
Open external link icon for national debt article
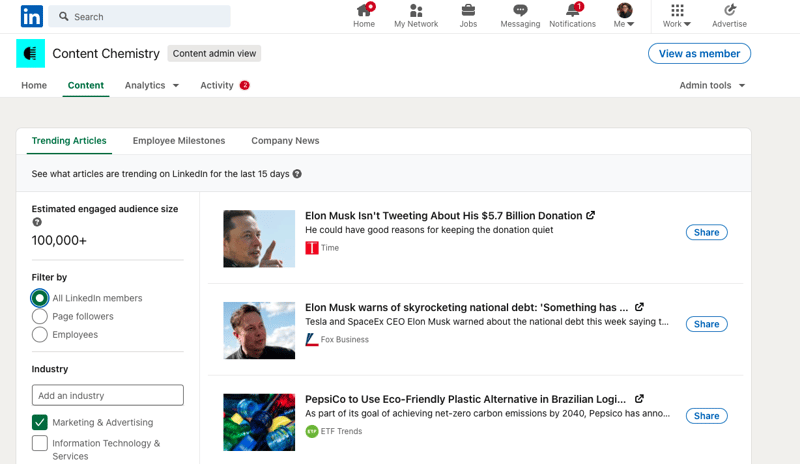[x=639, y=307]
